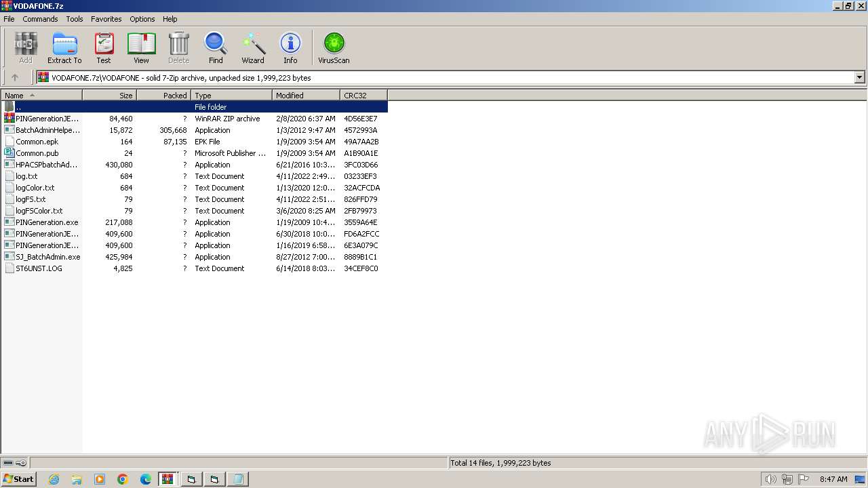The width and height of the screenshot is (868, 488).
Task: Open the Help menu
Action: pos(170,19)
